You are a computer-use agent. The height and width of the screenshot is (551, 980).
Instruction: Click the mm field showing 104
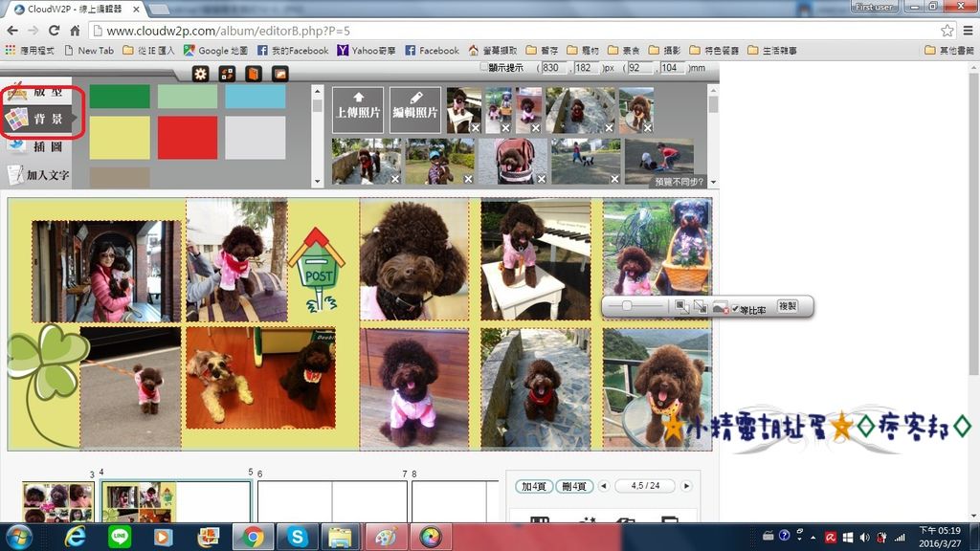671,68
